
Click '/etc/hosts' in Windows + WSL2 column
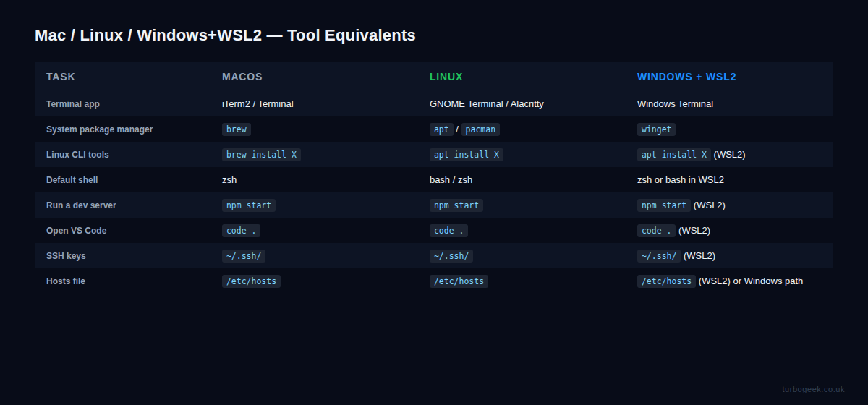tap(666, 281)
